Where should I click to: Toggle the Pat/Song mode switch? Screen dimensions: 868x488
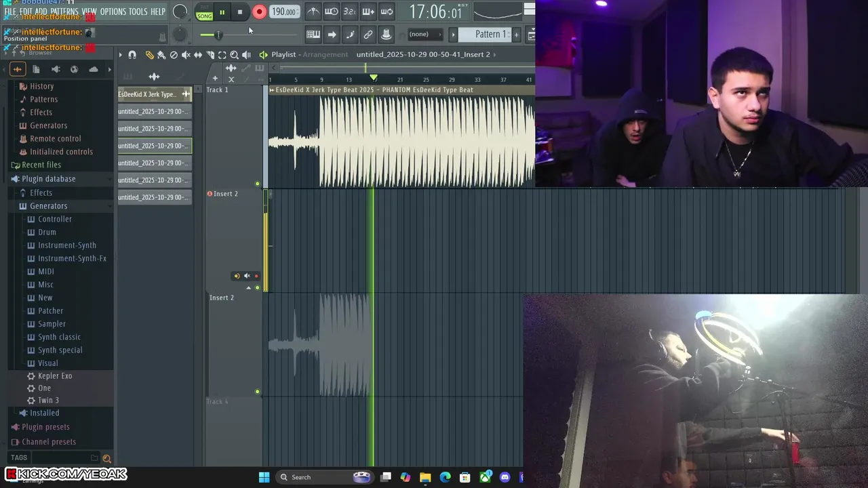pos(204,12)
